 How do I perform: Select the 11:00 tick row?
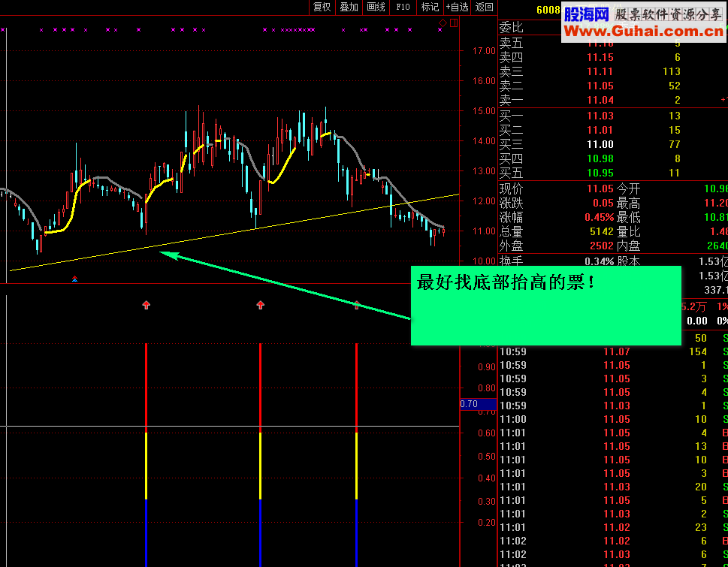[613, 420]
